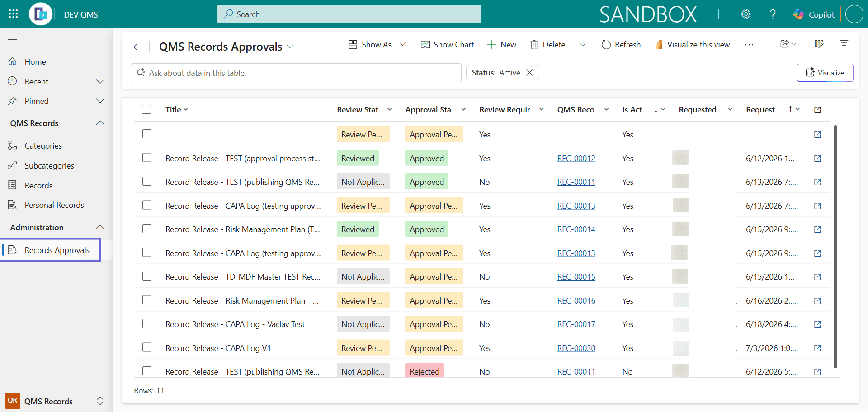Click the edit columns icon
Viewport: 868px width, 412px height.
[819, 44]
